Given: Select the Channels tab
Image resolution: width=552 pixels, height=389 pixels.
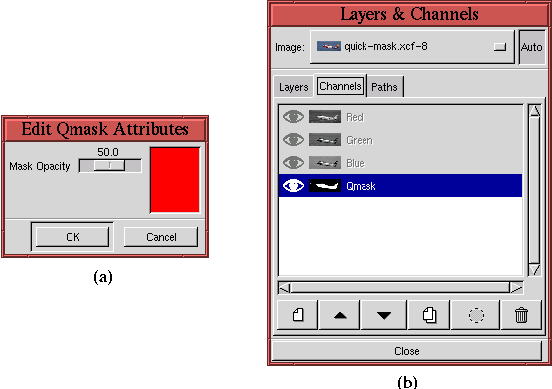Looking at the screenshot, I should pyautogui.click(x=340, y=86).
